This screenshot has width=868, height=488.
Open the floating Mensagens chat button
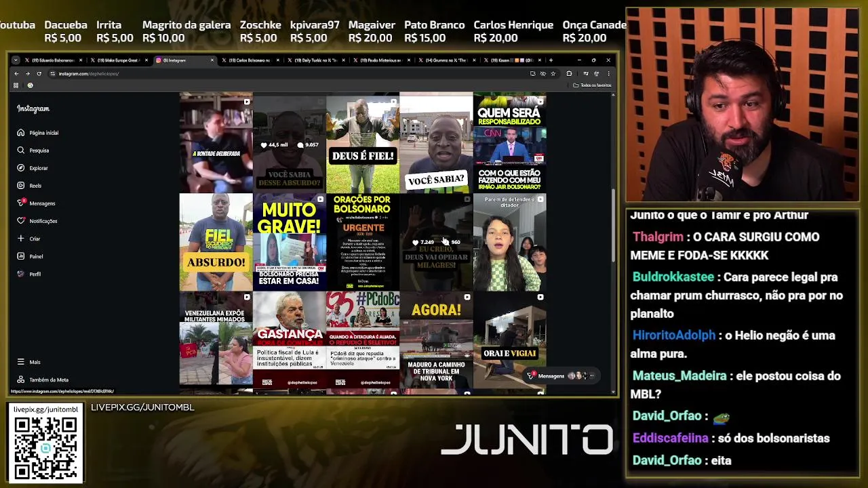tap(561, 376)
